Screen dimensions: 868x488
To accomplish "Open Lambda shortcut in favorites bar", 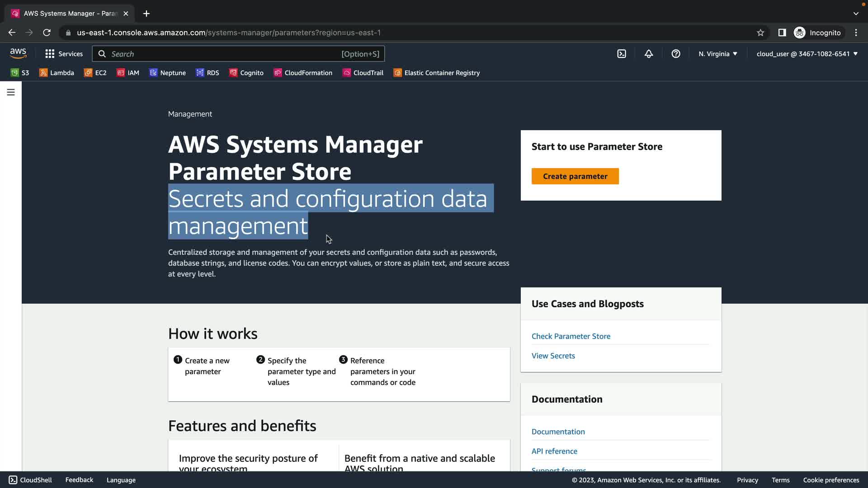I will [x=57, y=73].
